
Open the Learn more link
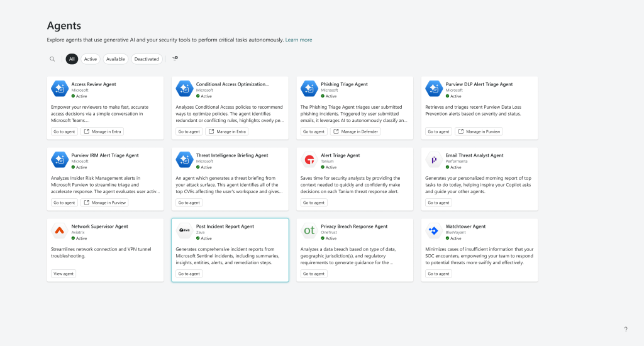click(x=299, y=40)
